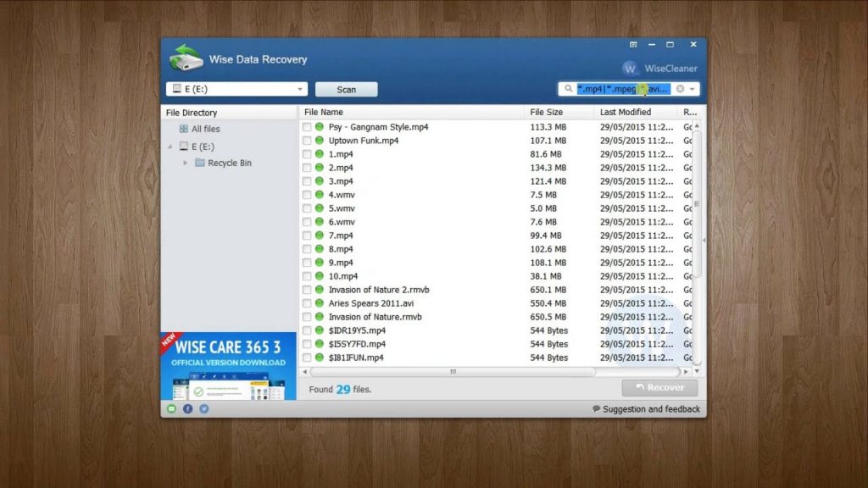
Task: Click the green status dot for $I81IFUN.mp4
Action: click(320, 357)
